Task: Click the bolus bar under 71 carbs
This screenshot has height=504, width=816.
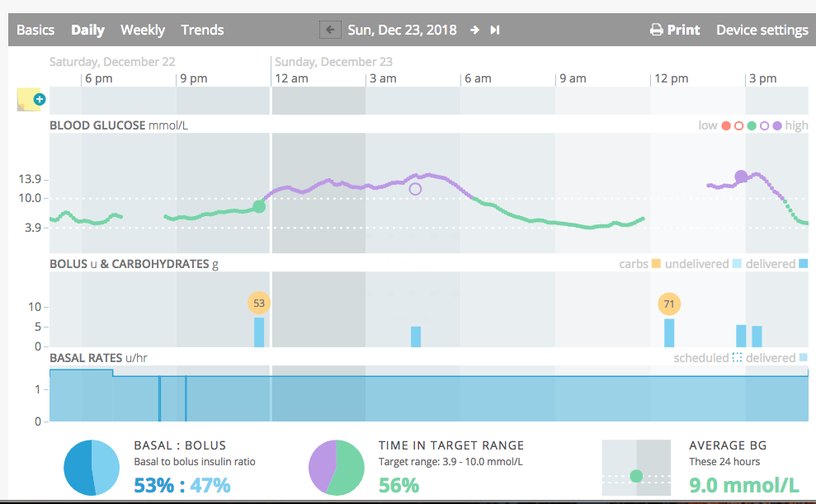Action: click(669, 333)
